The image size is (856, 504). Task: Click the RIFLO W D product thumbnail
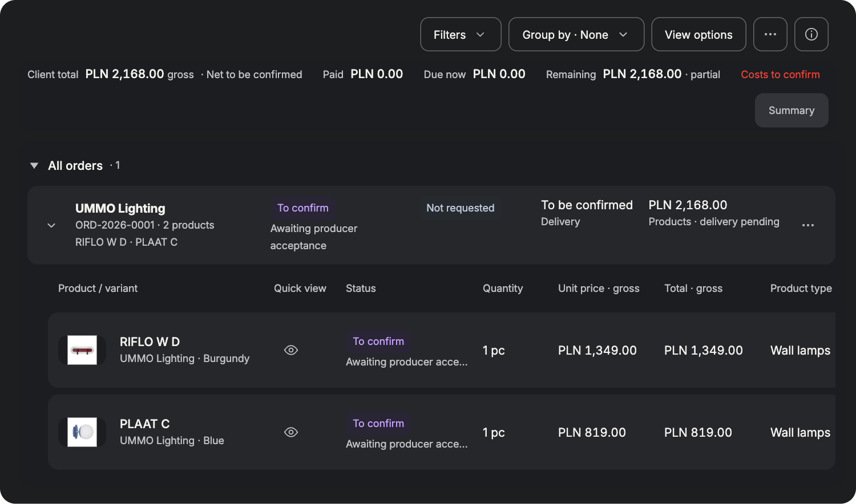coord(82,350)
